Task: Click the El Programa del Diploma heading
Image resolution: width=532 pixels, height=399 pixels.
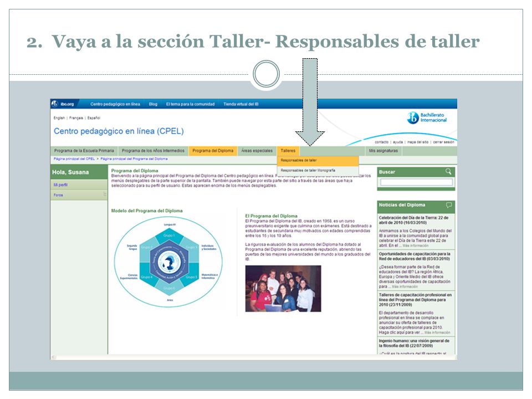Action: click(271, 216)
